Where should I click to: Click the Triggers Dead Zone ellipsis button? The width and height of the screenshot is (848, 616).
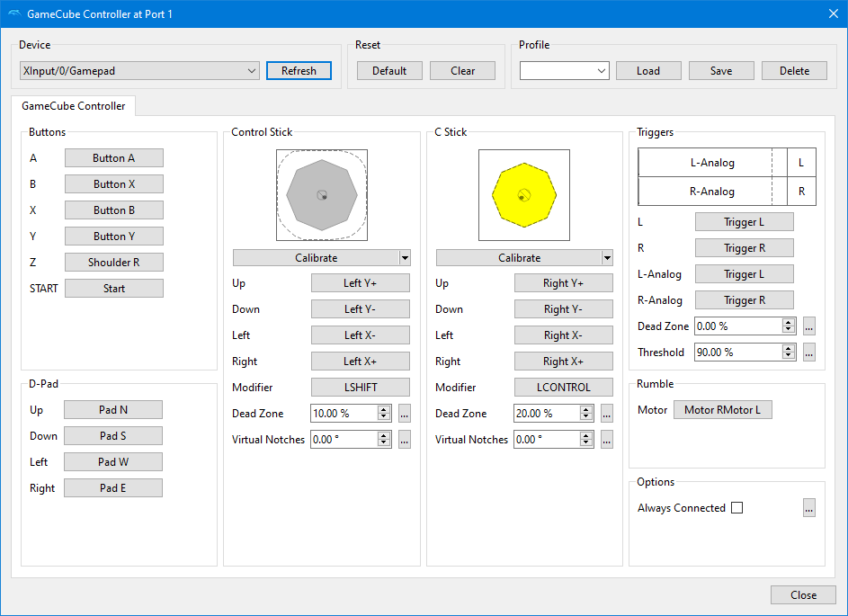(809, 326)
